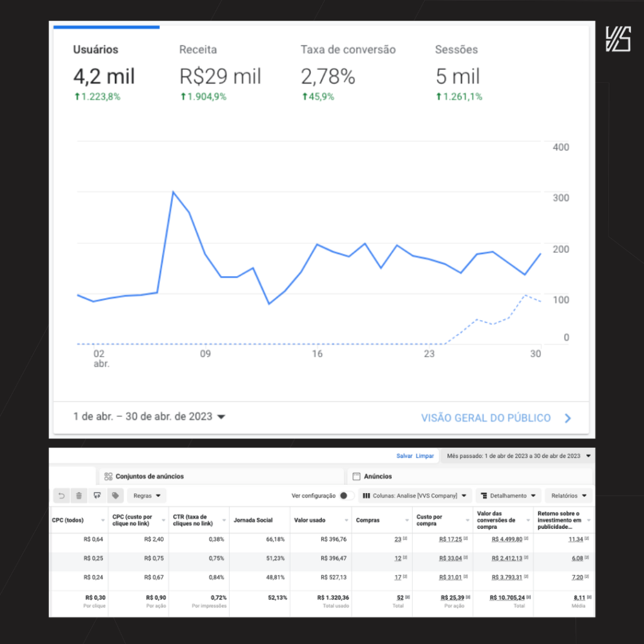Image resolution: width=644 pixels, height=644 pixels.
Task: Click the Salvar link
Action: click(x=404, y=456)
